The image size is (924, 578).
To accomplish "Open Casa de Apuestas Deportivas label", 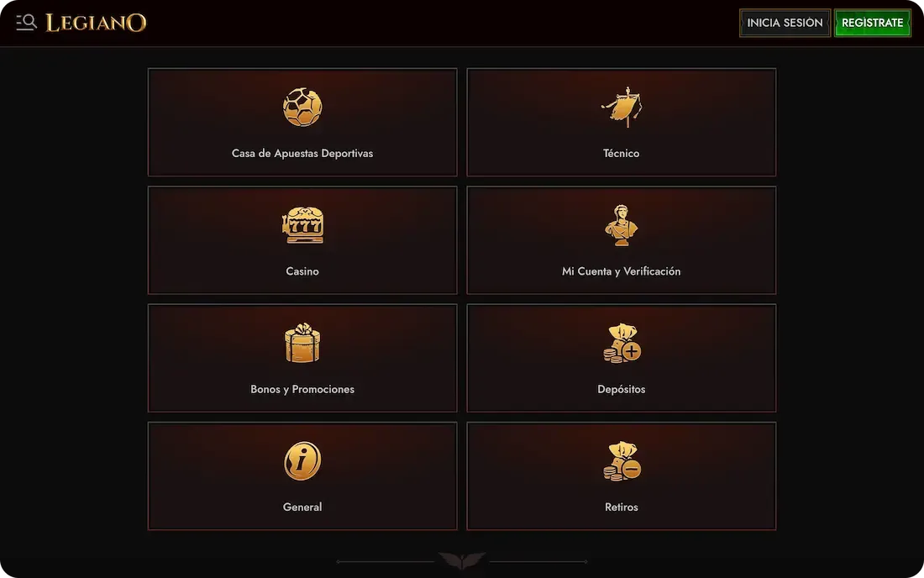I will 302,153.
